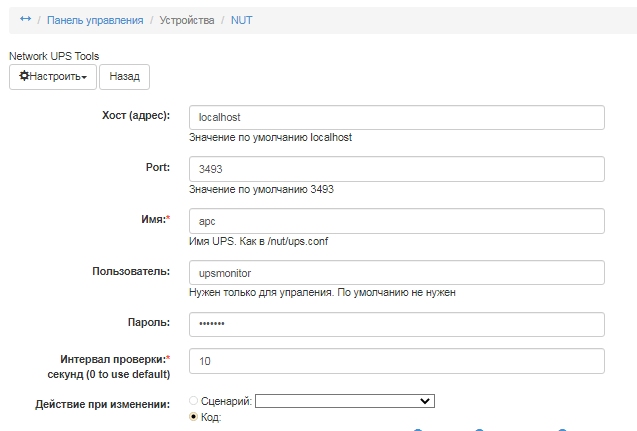Open the Сценарий combo box
637x431 pixels.
point(345,401)
